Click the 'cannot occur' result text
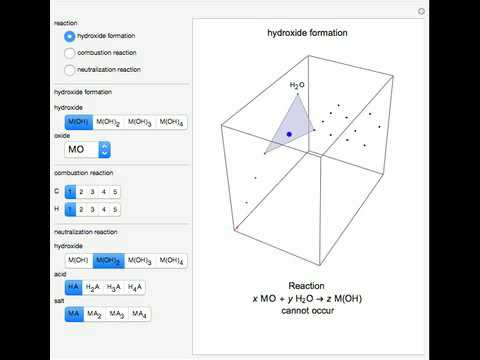The height and width of the screenshot is (360, 480). coord(307,311)
